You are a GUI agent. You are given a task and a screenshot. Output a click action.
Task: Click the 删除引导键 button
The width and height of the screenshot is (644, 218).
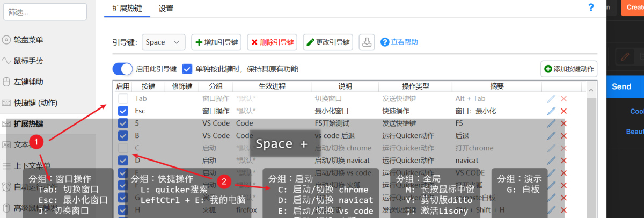tap(272, 42)
